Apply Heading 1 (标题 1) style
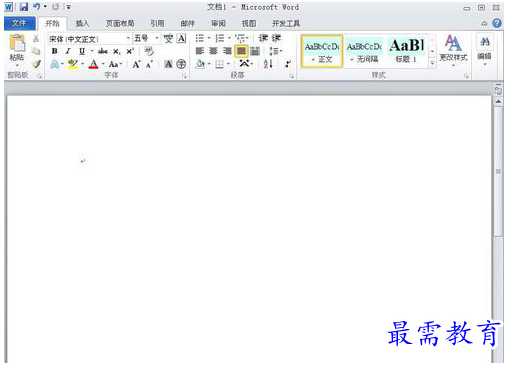The image size is (509, 365). click(406, 51)
